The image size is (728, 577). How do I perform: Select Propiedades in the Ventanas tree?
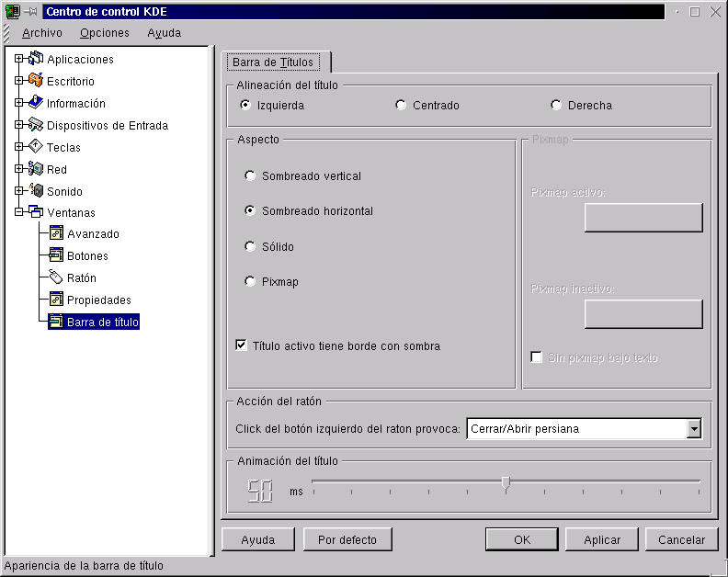98,300
